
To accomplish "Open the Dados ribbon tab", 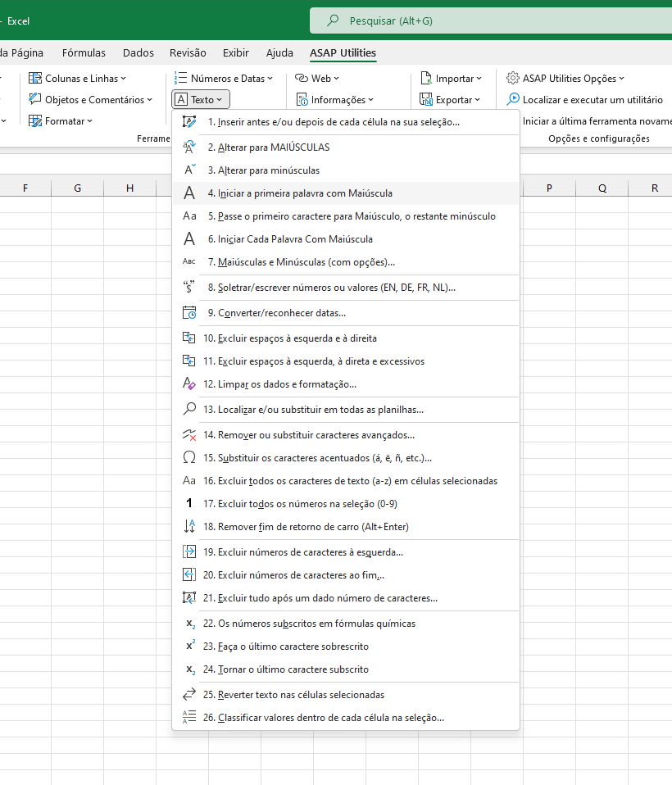I will click(x=138, y=52).
